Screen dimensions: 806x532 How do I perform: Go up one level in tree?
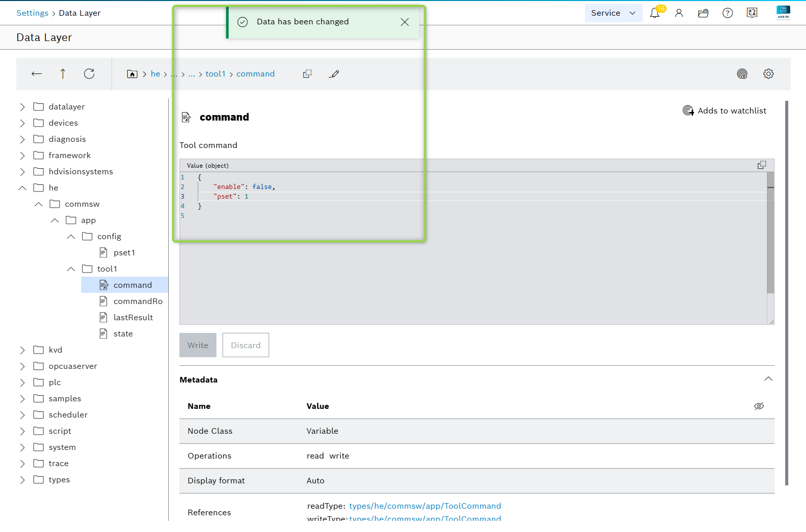pos(63,74)
